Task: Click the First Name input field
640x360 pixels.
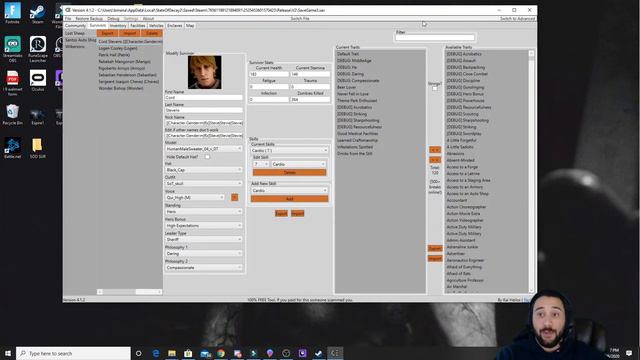Action: coord(203,98)
